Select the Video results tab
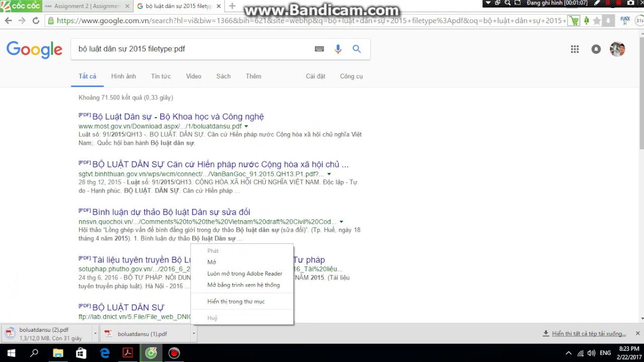Screen dimensions: 644x362 tap(194, 76)
